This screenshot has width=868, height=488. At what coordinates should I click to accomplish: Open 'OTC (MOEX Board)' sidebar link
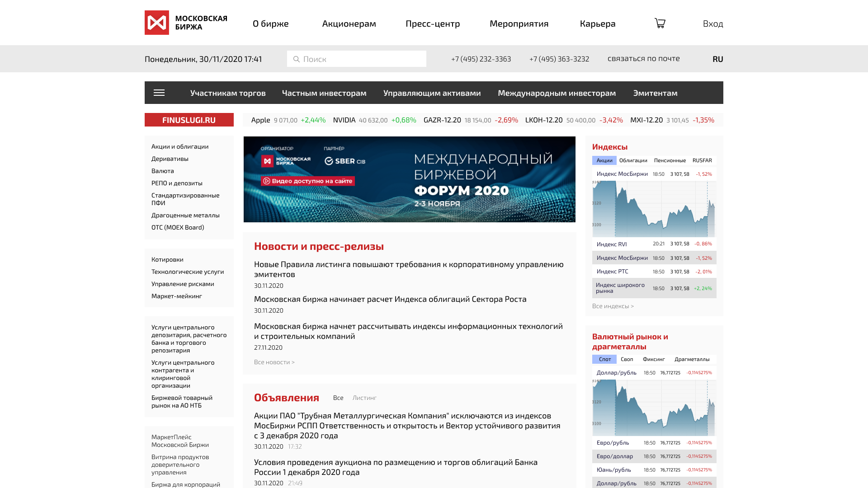(178, 227)
